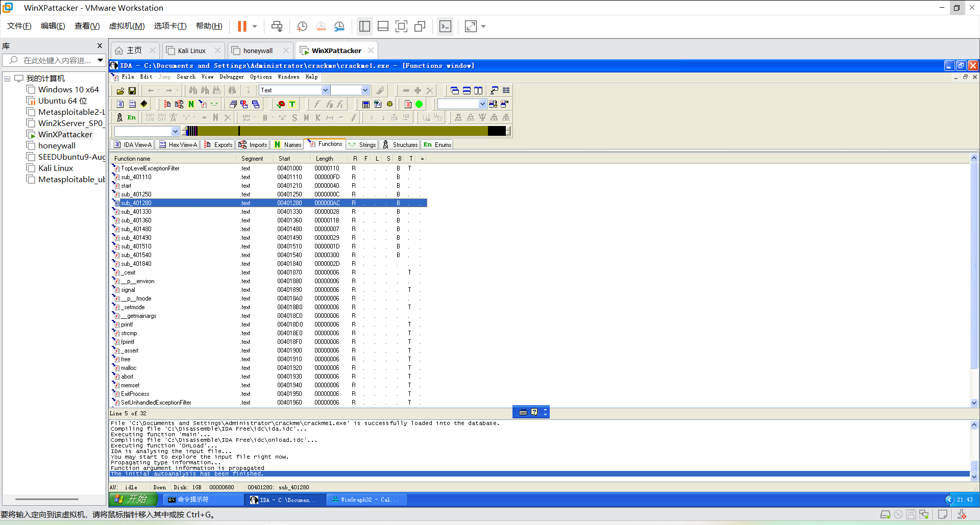The height and width of the screenshot is (525, 980).
Task: Click the IDA save database floppy icon
Action: click(132, 91)
